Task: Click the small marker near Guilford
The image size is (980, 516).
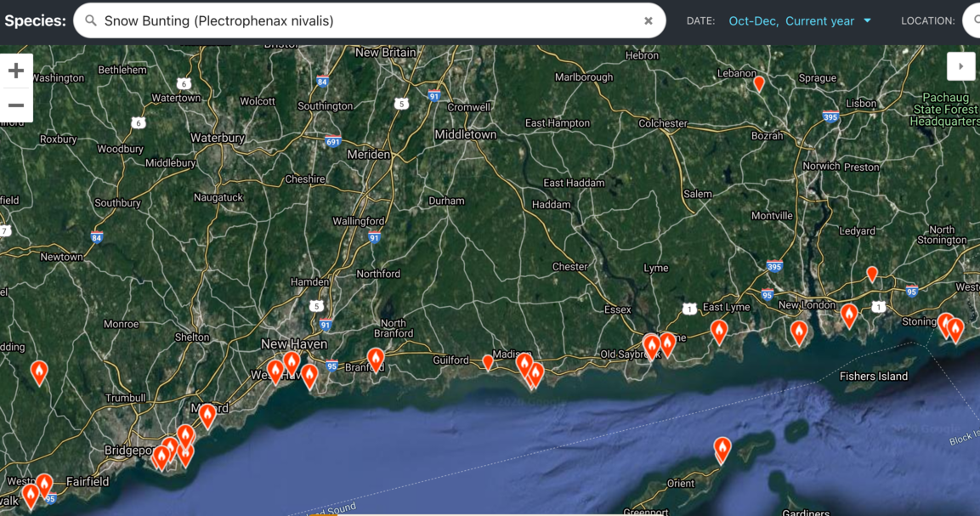Action: (x=488, y=362)
